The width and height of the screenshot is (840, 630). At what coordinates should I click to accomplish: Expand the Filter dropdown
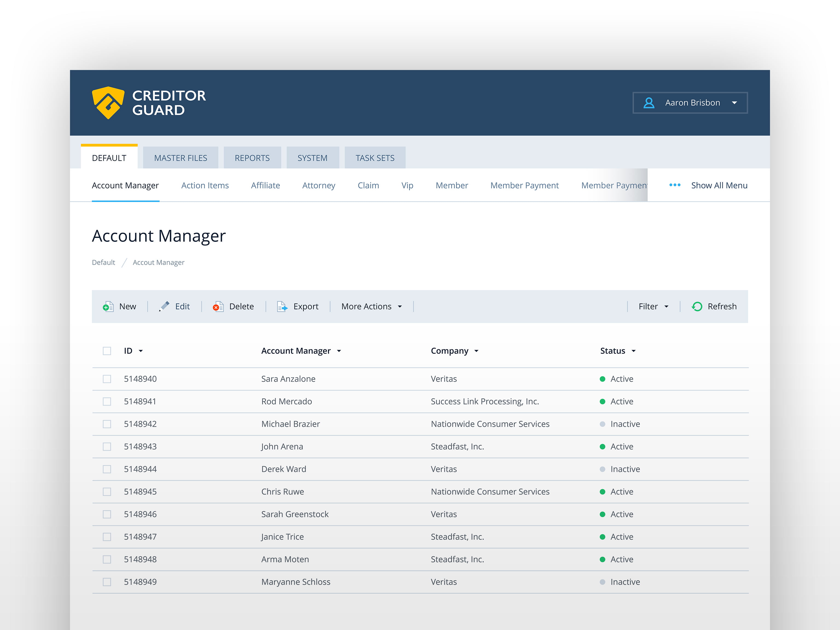click(x=653, y=307)
